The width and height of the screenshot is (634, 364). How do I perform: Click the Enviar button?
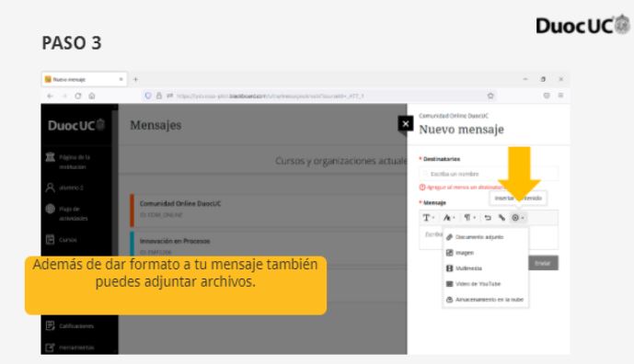[x=543, y=263]
